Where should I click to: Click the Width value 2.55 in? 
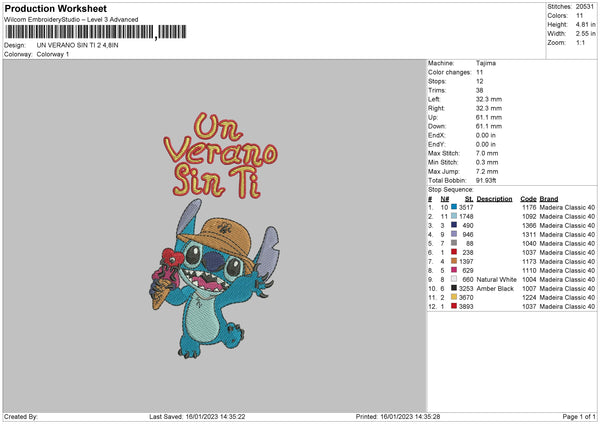pyautogui.click(x=585, y=34)
